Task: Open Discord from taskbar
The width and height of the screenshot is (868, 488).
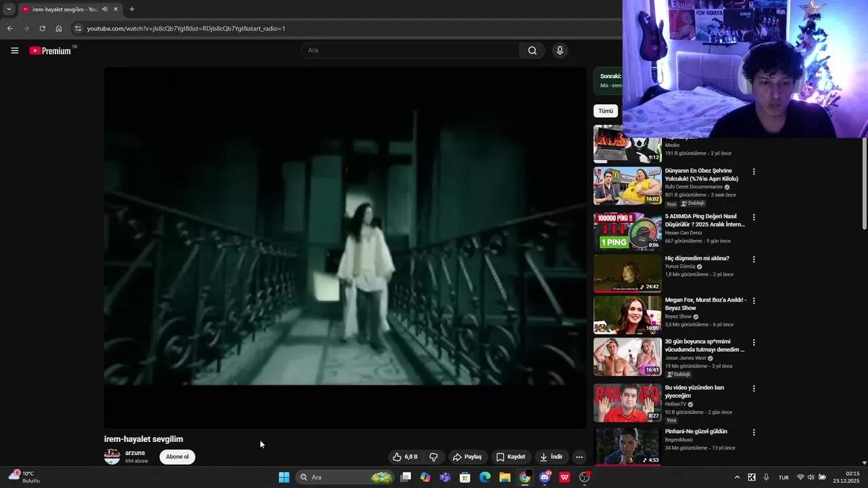Action: coord(545,477)
